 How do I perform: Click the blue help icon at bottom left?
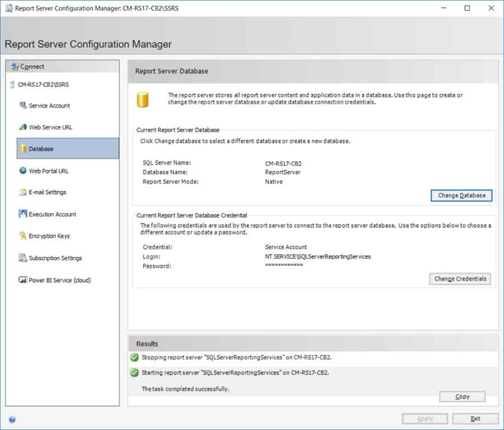pos(12,419)
